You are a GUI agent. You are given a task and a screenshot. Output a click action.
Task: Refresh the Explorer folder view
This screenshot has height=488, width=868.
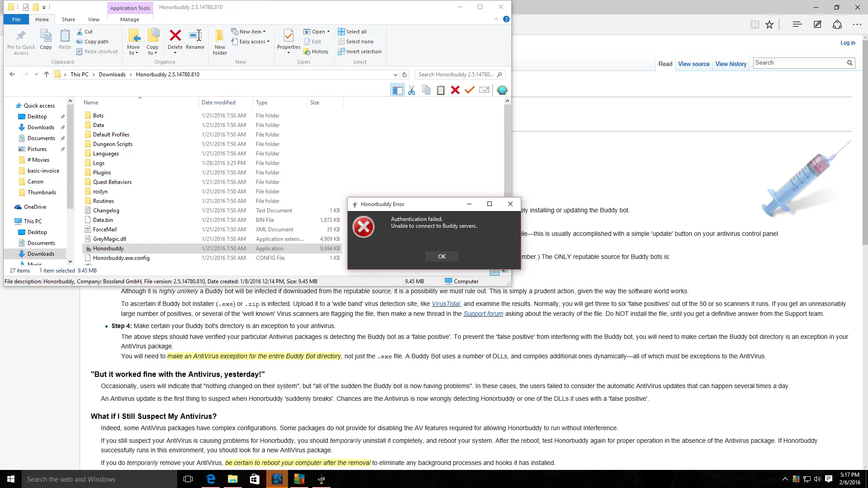click(x=405, y=75)
